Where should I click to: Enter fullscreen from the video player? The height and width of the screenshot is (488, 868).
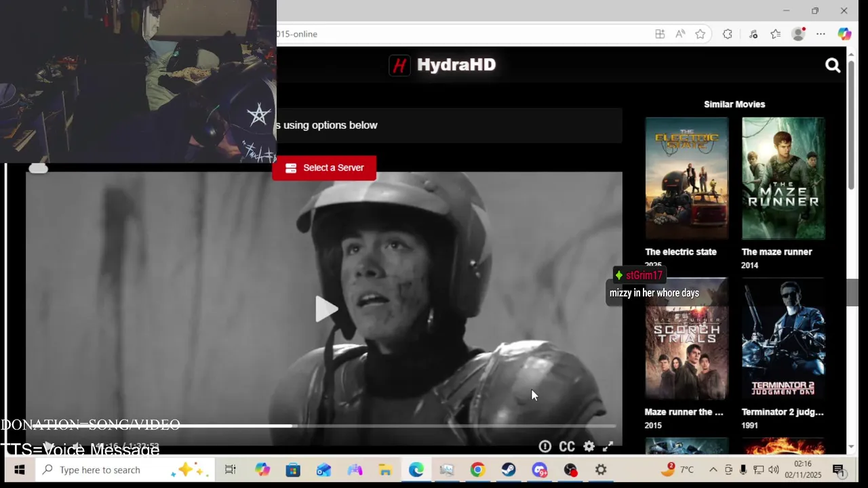coord(608,446)
